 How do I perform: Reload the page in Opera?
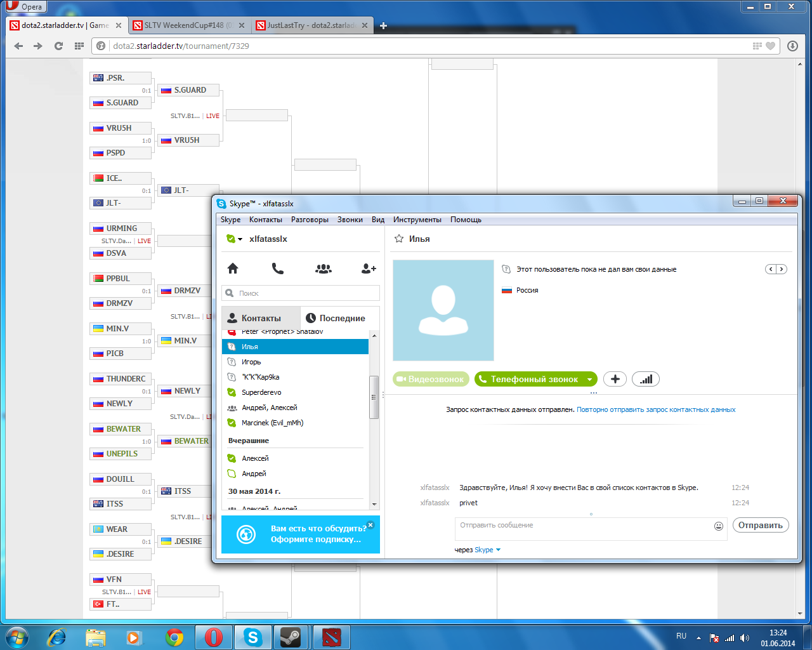[x=58, y=46]
